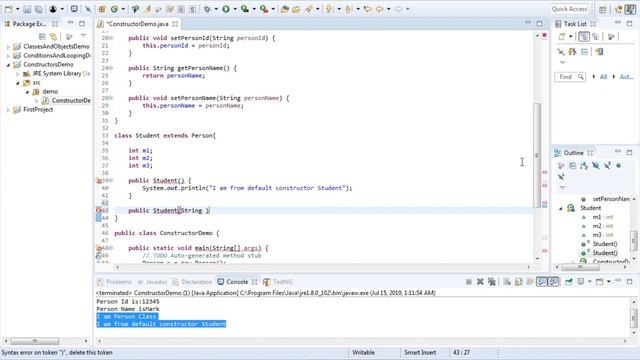Click Collapse All icon in Task List
This screenshot has width=640, height=360.
pos(584,52)
